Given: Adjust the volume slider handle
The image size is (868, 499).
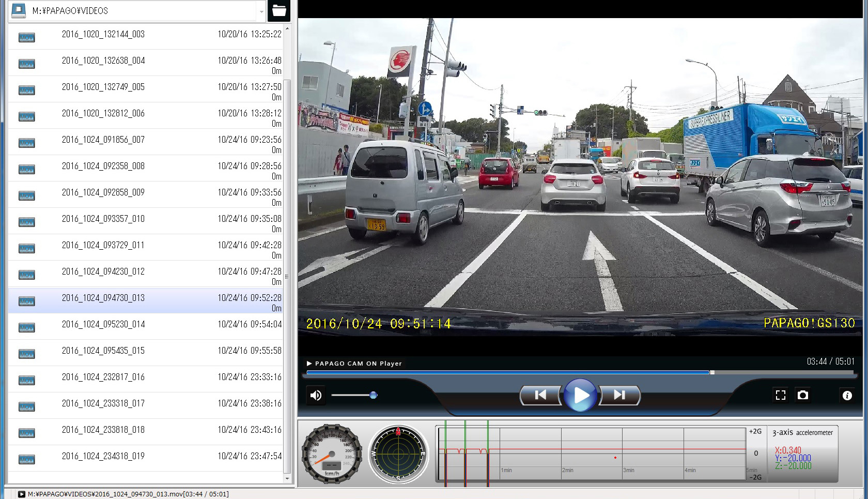Looking at the screenshot, I should 373,396.
